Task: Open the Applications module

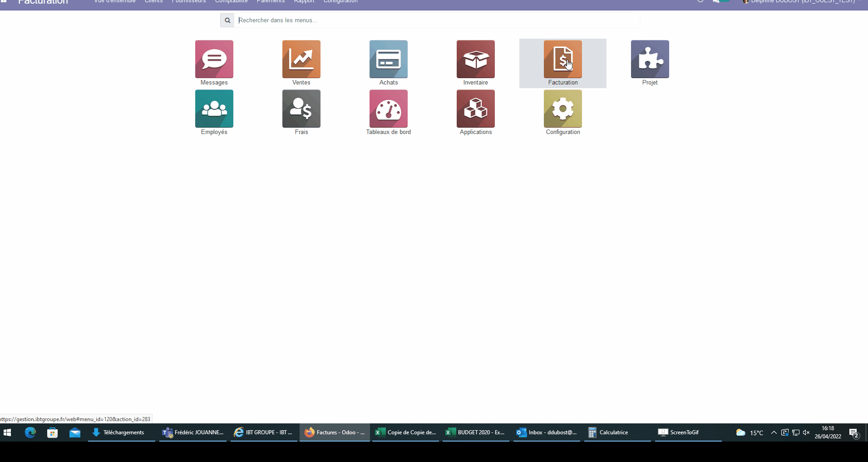Action: [x=475, y=109]
